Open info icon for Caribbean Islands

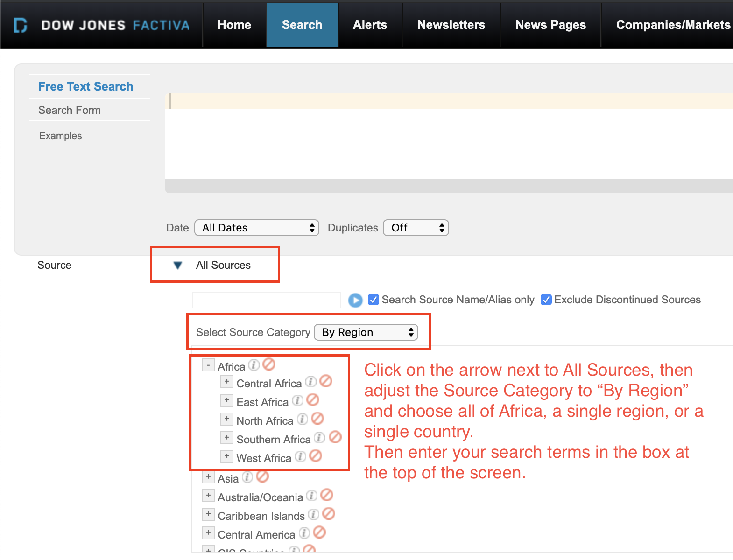314,514
